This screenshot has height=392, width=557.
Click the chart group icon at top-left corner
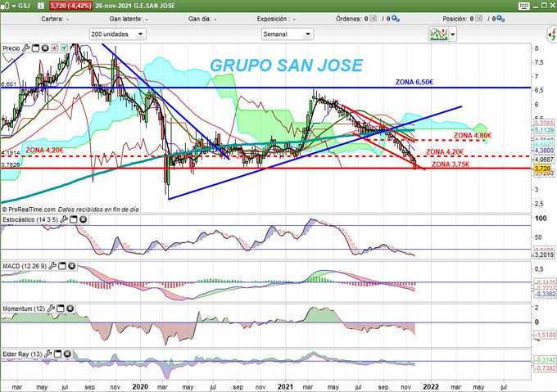tap(5, 6)
